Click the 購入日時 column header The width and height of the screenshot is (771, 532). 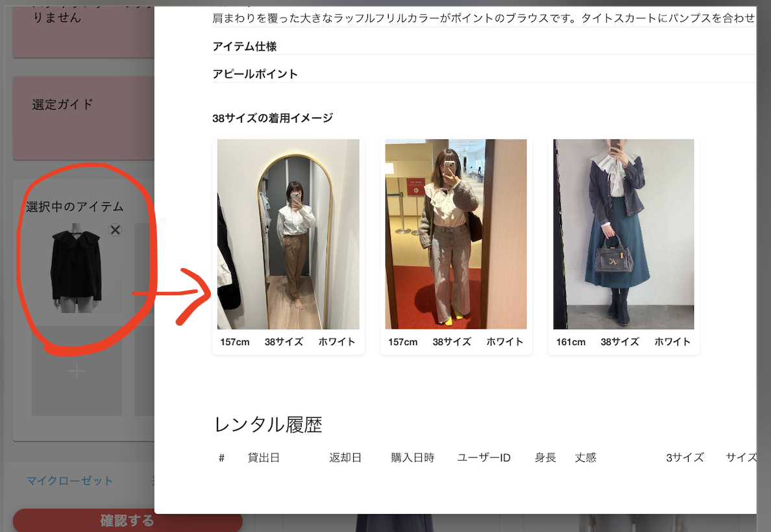[x=412, y=458]
